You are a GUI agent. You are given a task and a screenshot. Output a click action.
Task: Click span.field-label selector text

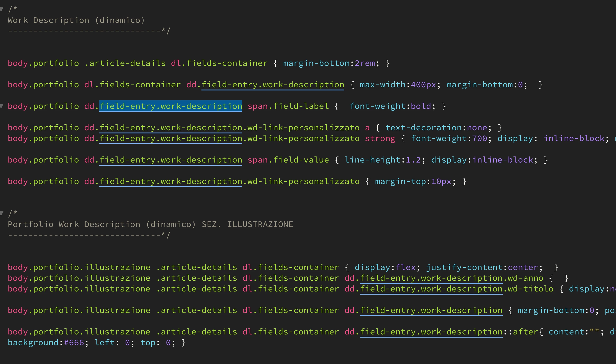click(288, 106)
